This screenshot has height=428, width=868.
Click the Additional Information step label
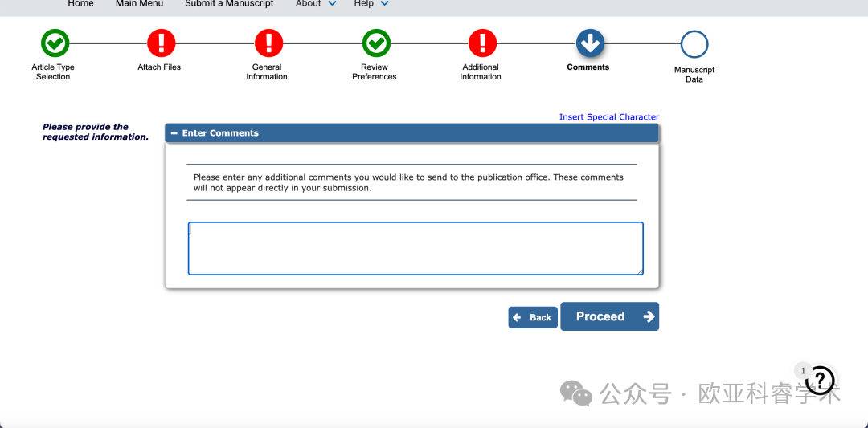click(481, 72)
